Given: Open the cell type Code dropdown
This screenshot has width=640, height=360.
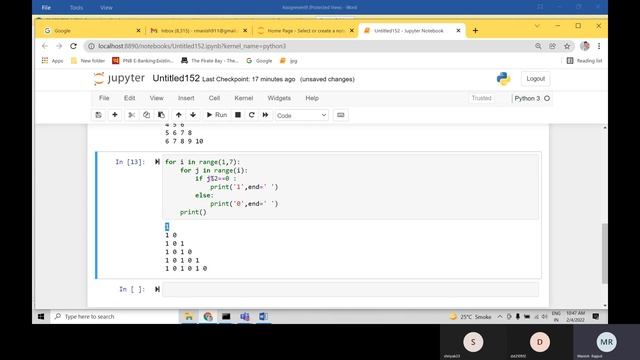Looking at the screenshot, I should [301, 116].
